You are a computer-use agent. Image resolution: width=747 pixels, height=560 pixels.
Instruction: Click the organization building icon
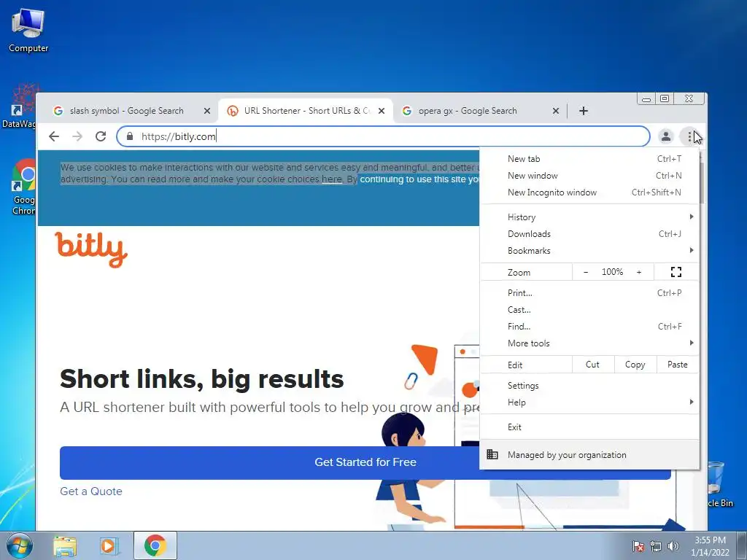[x=492, y=454]
